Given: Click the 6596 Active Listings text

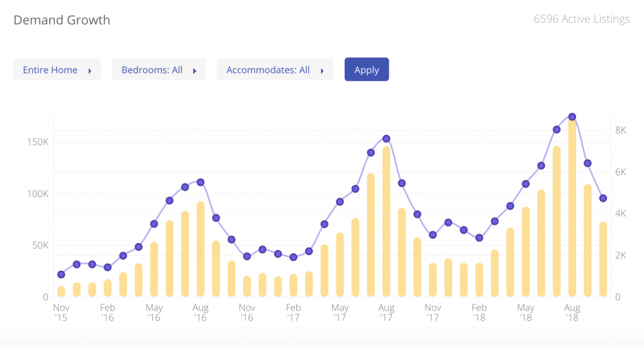Looking at the screenshot, I should click(x=581, y=20).
